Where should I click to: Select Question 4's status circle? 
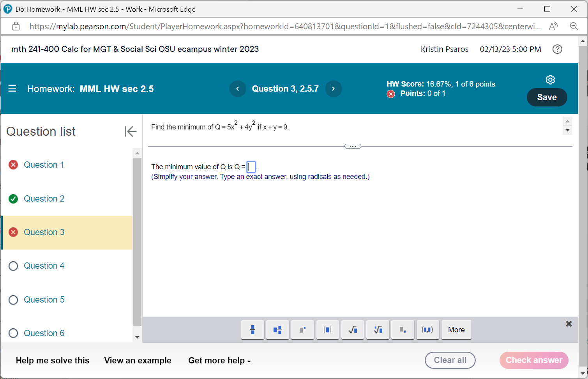coord(13,266)
